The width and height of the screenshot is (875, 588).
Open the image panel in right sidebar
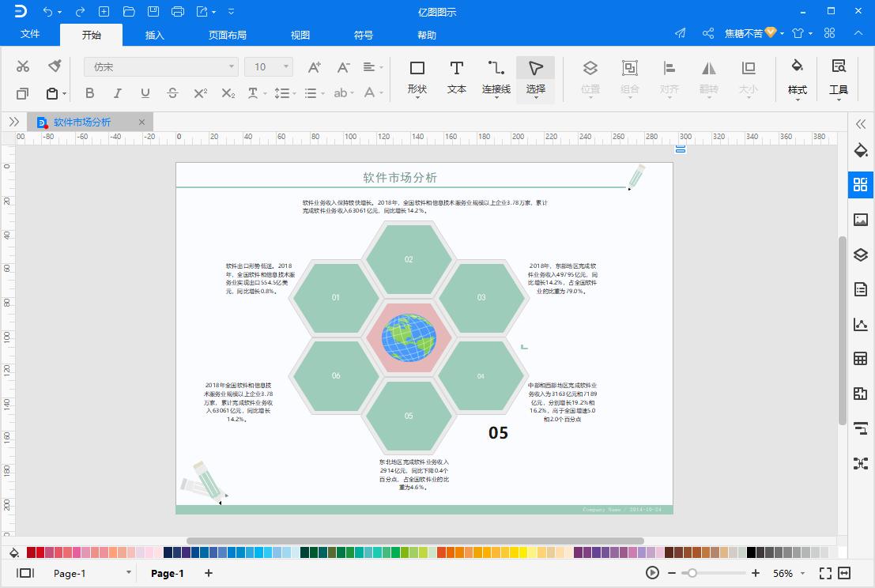(861, 220)
